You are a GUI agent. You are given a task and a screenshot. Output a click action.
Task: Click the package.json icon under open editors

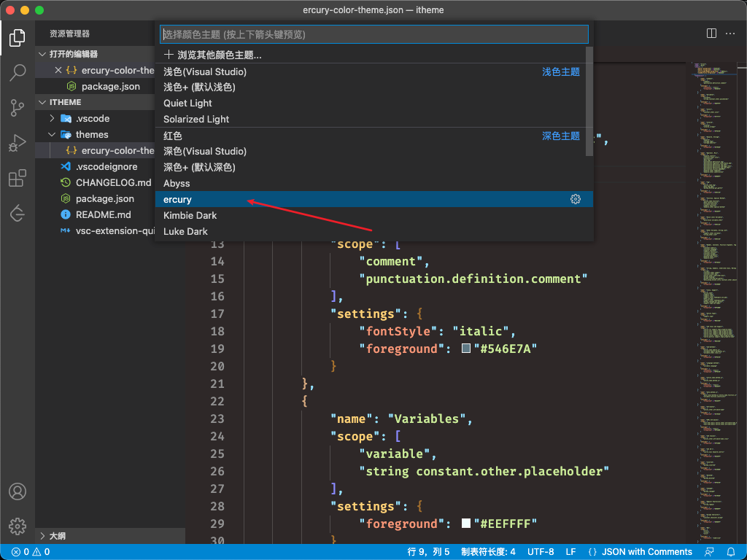pyautogui.click(x=71, y=86)
